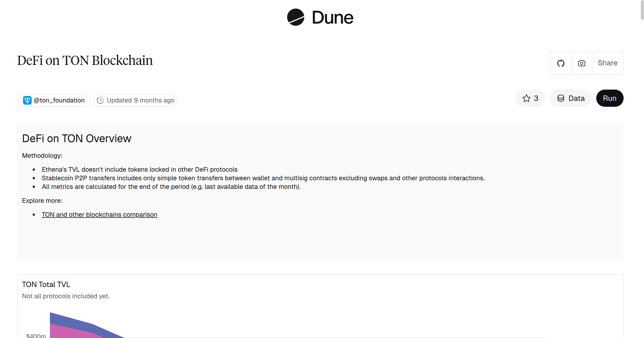The width and height of the screenshot is (644, 338).
Task: Open the Data panel
Action: click(570, 98)
